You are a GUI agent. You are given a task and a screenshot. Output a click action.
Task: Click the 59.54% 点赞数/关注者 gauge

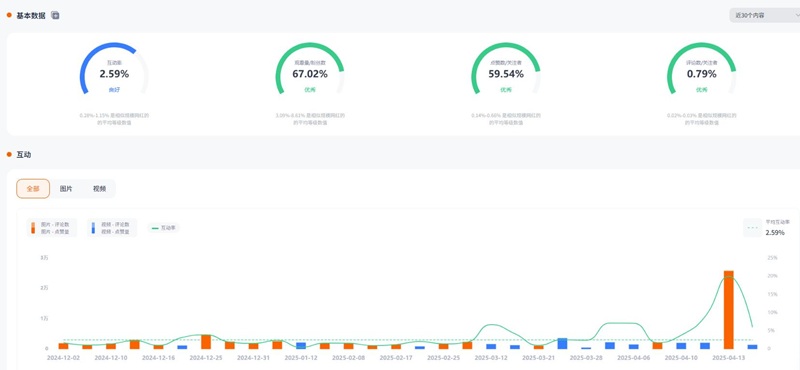(506, 69)
